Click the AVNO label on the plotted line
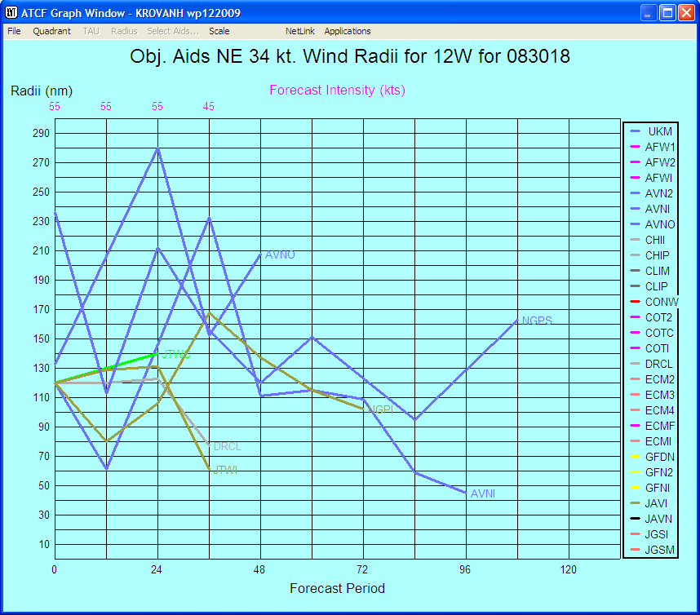Viewport: 700px width, 615px height. [x=280, y=255]
